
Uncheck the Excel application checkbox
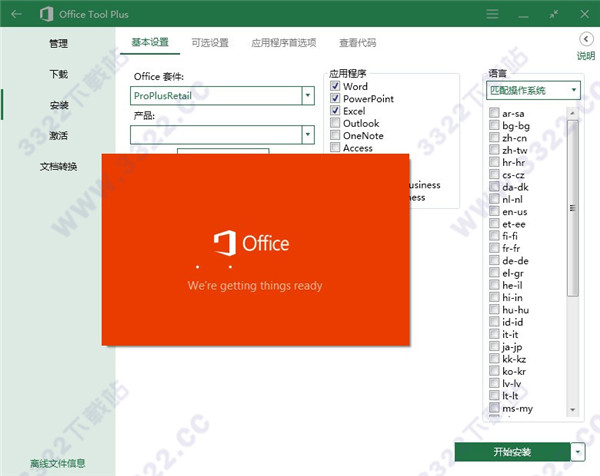335,111
